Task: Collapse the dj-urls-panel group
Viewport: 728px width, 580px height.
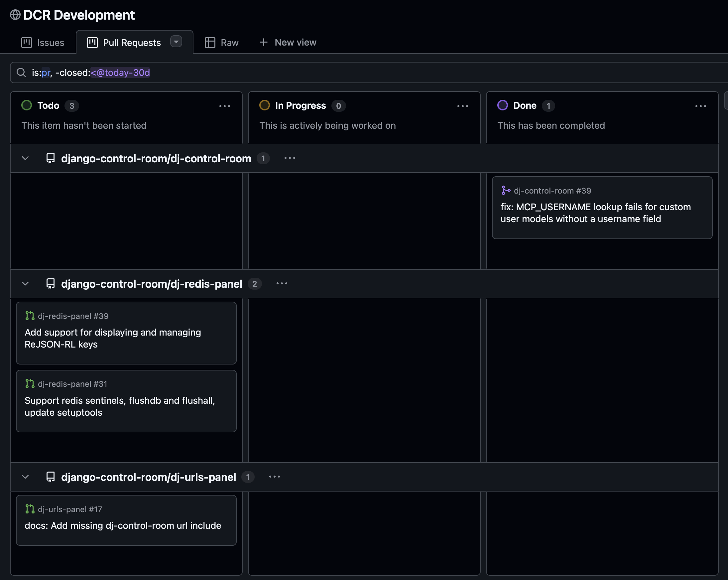Action: (x=25, y=477)
